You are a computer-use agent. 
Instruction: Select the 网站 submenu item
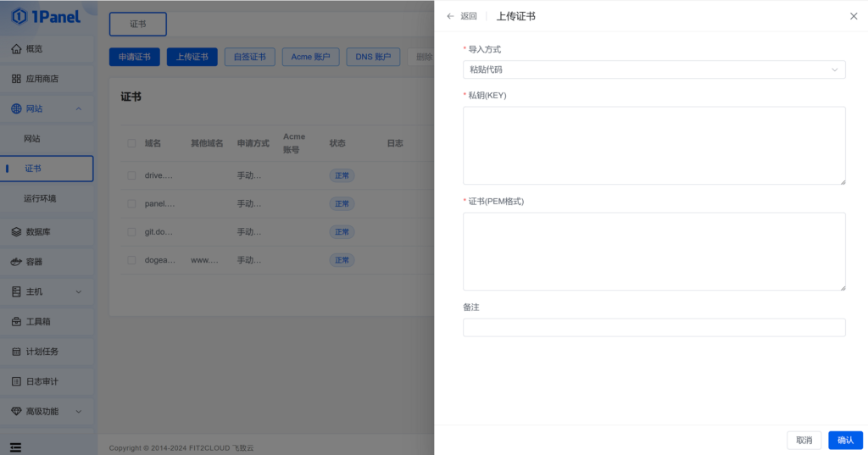(47, 138)
